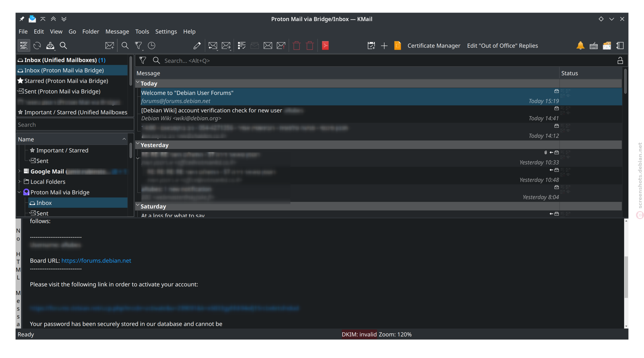This screenshot has width=644, height=358.
Task: Open the forums.debian.net Board URL link
Action: [96, 260]
